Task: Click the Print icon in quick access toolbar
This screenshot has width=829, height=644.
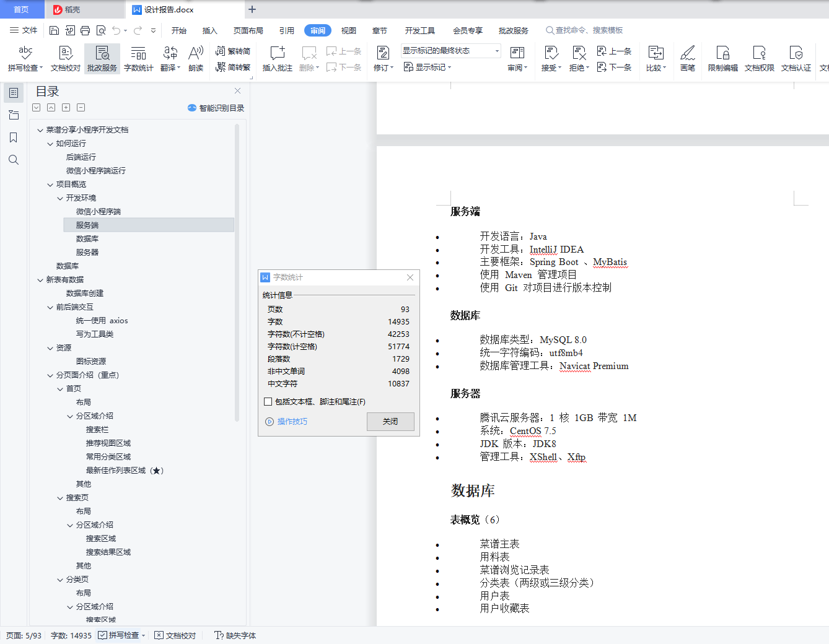Action: 86,30
